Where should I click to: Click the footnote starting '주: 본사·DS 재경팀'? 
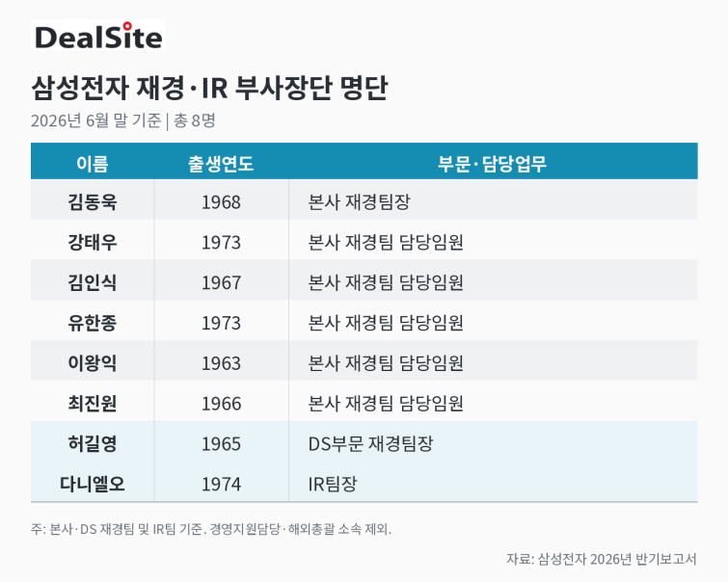coord(211,529)
